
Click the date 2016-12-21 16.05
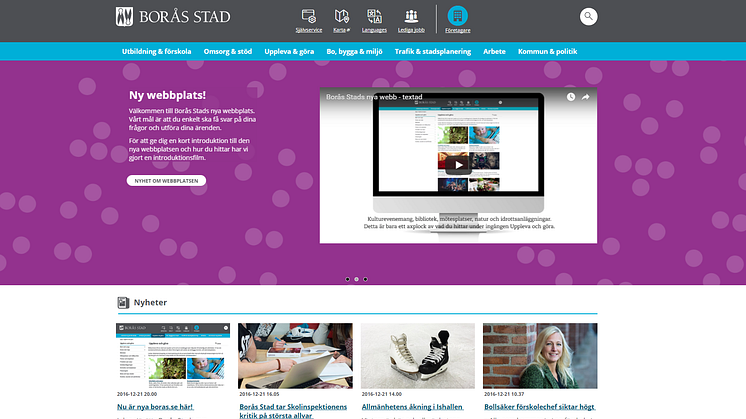259,394
